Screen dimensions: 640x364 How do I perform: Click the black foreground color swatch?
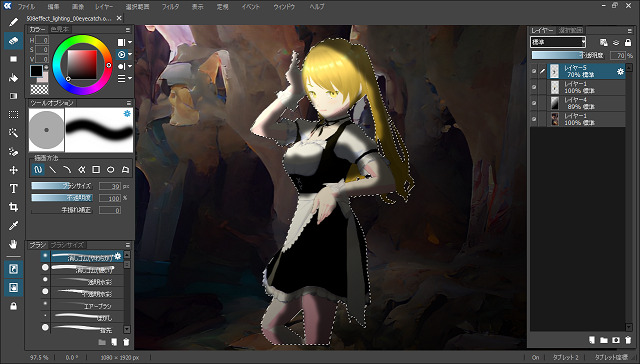tap(36, 71)
